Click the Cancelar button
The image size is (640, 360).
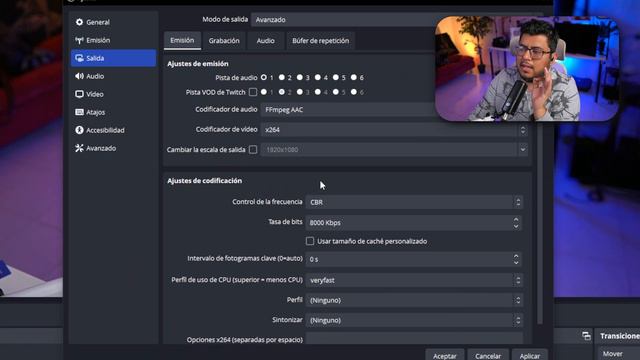pos(488,355)
